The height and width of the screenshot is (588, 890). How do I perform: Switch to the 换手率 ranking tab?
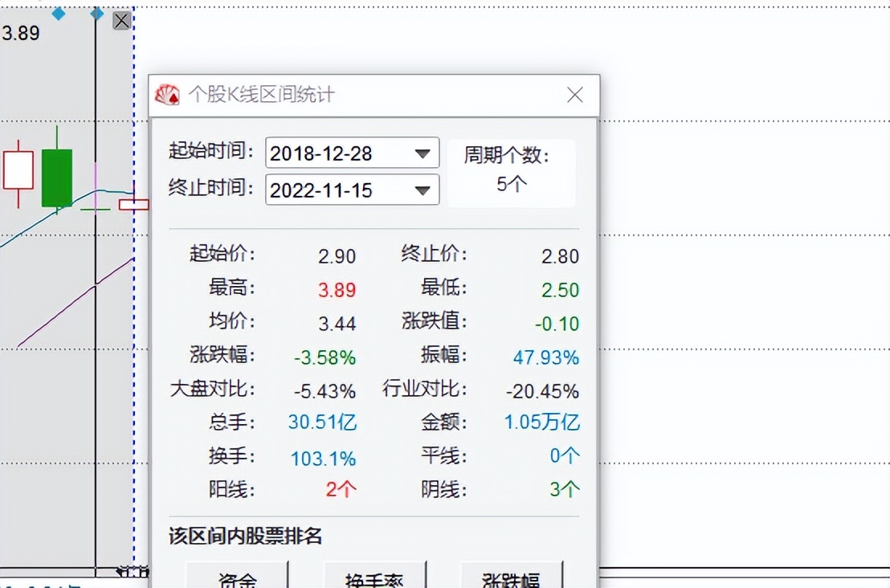click(x=374, y=578)
